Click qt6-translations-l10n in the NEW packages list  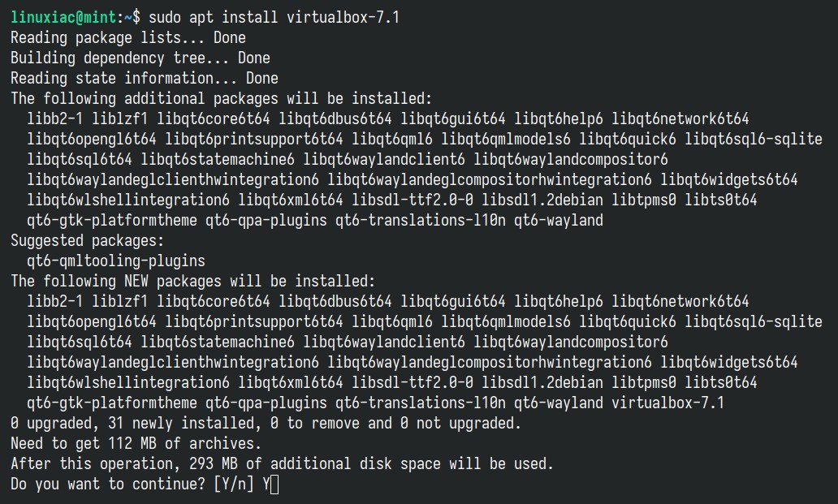[421, 403]
